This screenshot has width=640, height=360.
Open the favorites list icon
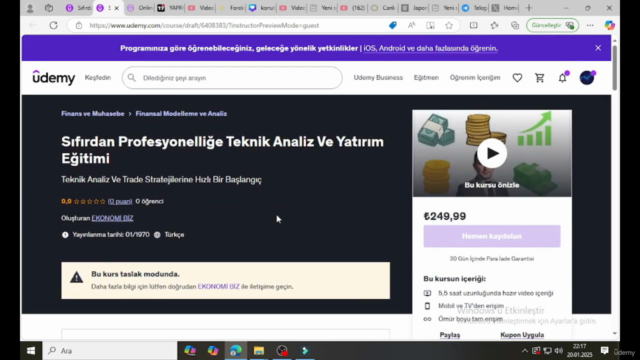point(494,25)
